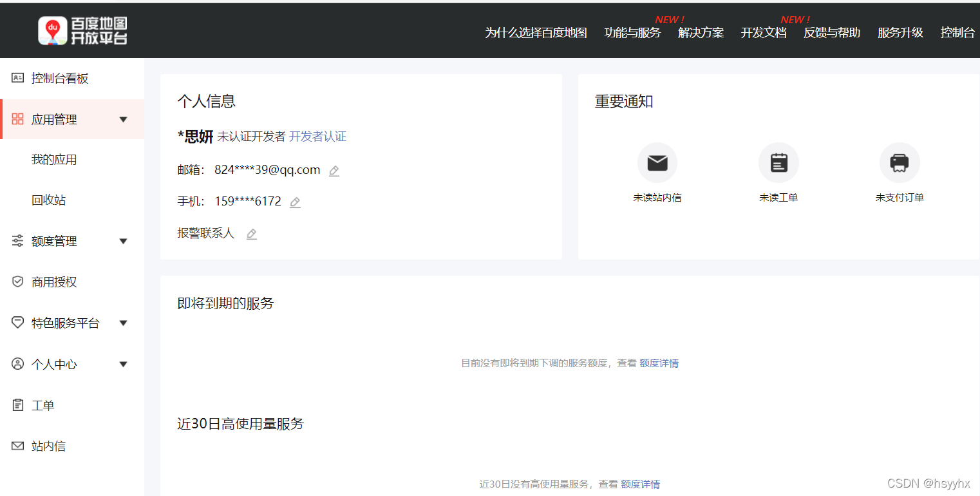This screenshot has height=496, width=980.
Task: Expand the 个人中心 arrow
Action: [x=124, y=364]
